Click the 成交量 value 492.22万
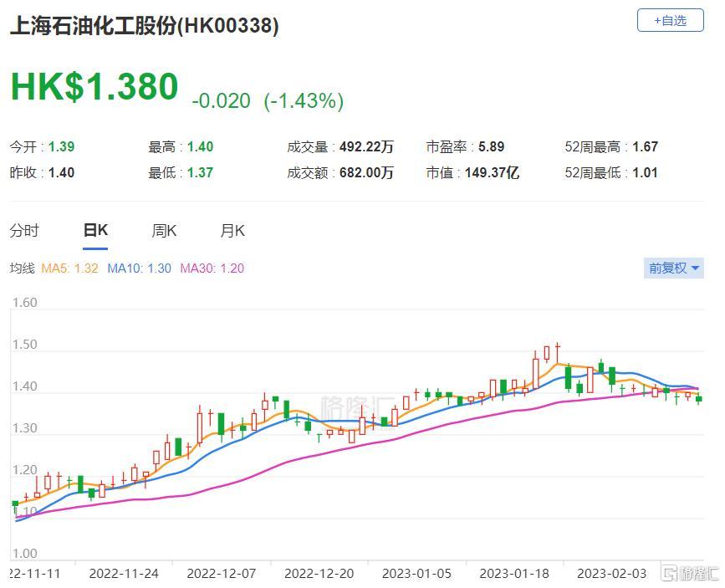The height and width of the screenshot is (588, 725). pos(366,147)
